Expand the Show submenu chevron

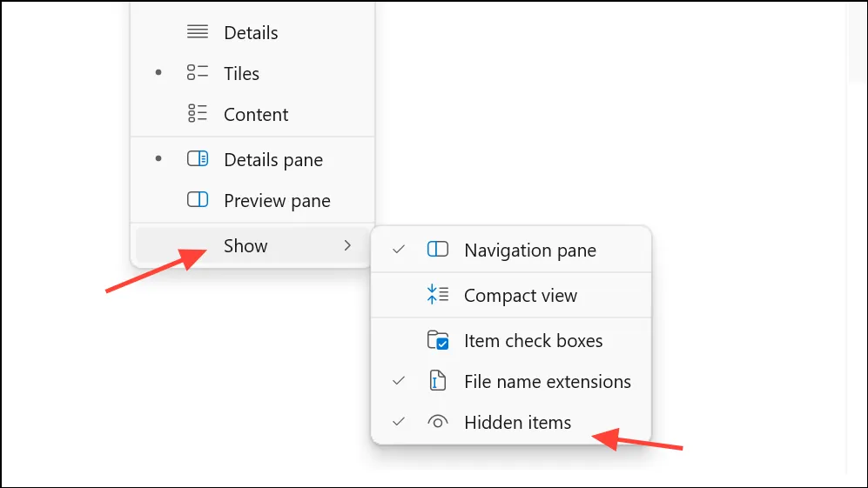(347, 245)
